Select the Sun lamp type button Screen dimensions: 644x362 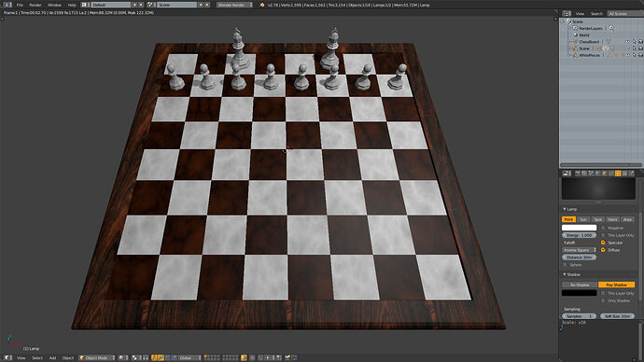[x=583, y=219]
